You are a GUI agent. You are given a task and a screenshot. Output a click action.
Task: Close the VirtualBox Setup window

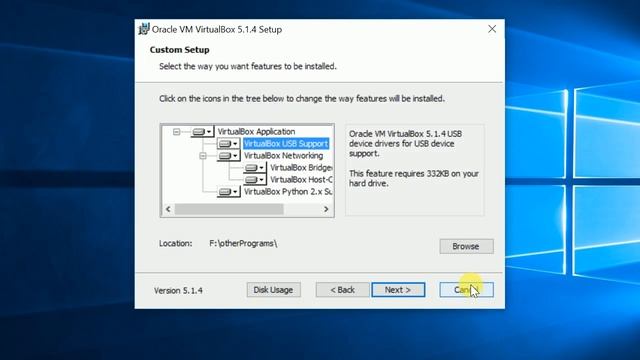(x=492, y=29)
